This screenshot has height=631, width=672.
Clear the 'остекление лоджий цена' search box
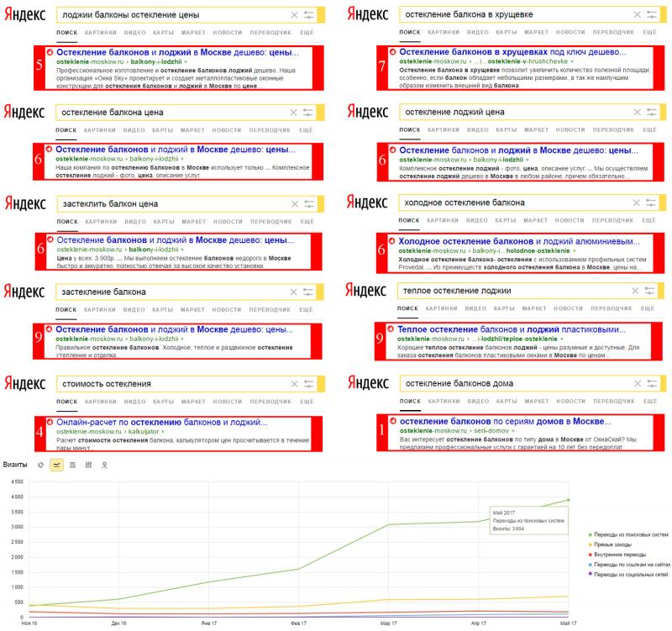point(638,112)
